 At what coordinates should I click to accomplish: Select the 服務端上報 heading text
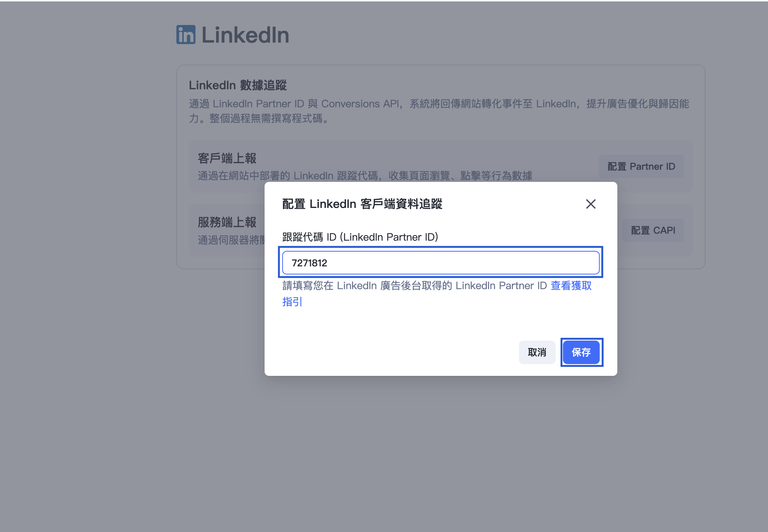pyautogui.click(x=227, y=222)
